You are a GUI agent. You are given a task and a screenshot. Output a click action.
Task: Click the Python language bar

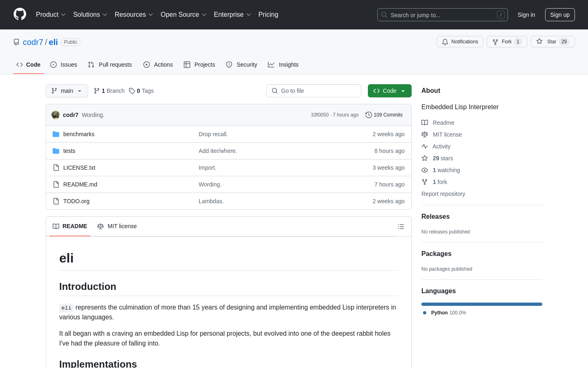pos(482,304)
